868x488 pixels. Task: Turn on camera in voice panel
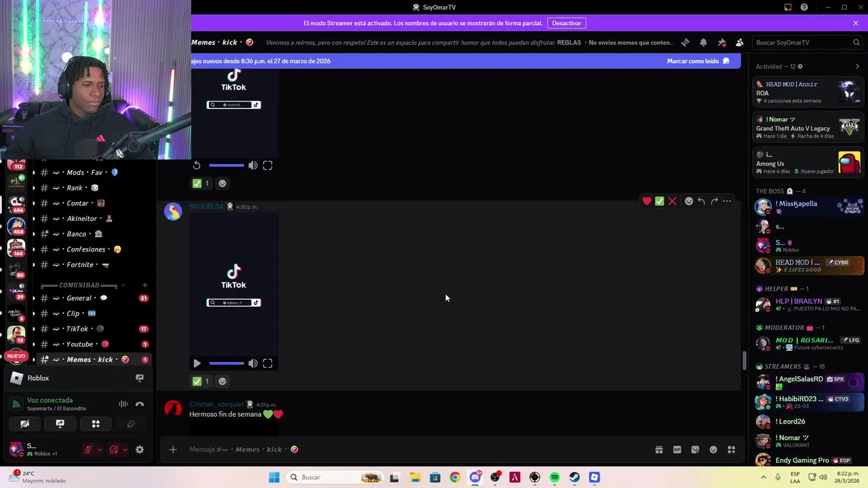(24, 424)
